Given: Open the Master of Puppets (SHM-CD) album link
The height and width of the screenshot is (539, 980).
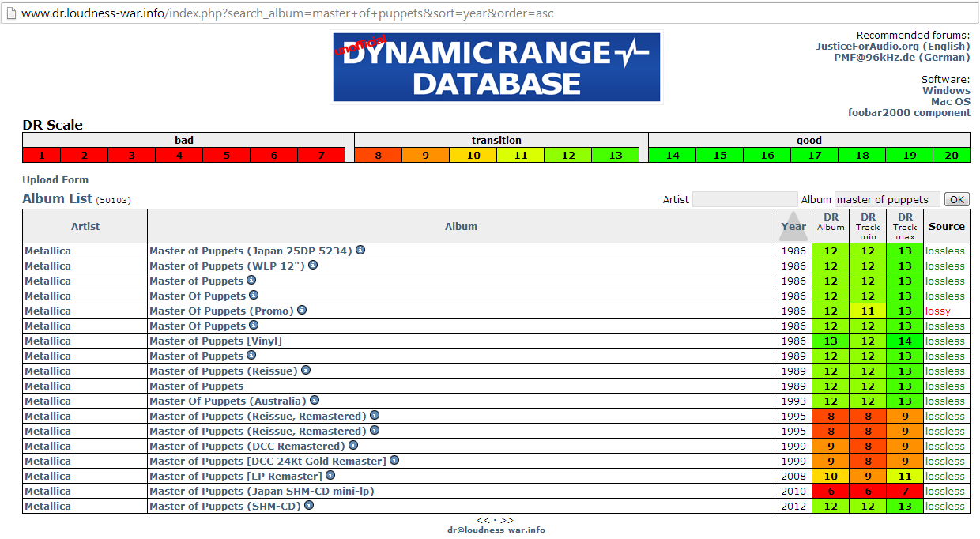Looking at the screenshot, I should tap(225, 506).
